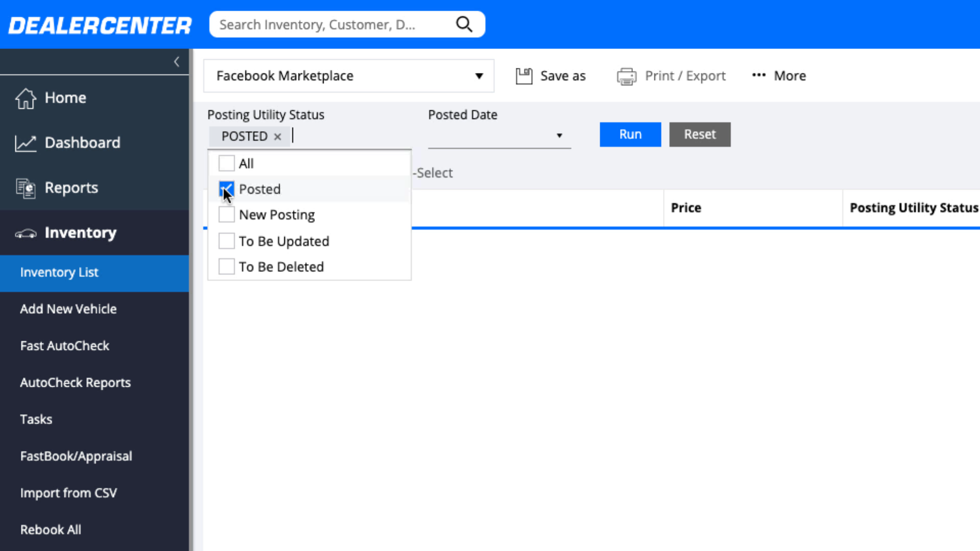Open Home in the sidebar
This screenshot has width=980, height=551.
click(94, 98)
